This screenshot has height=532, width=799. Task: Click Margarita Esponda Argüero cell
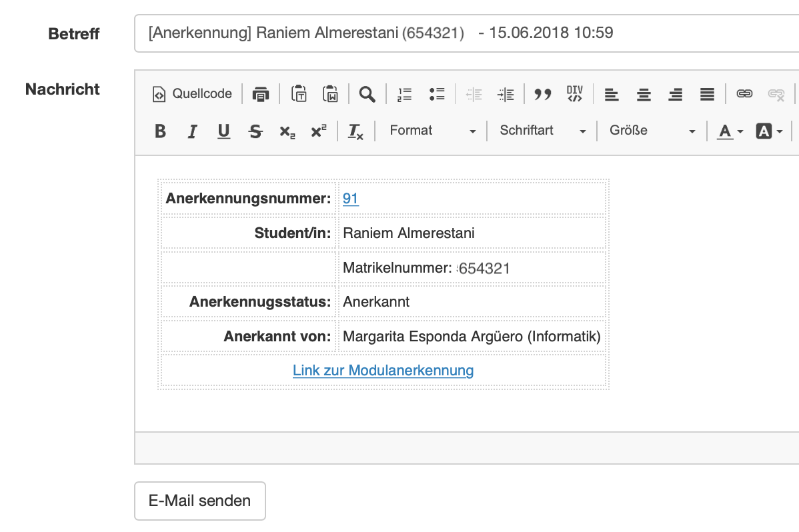pyautogui.click(x=472, y=336)
